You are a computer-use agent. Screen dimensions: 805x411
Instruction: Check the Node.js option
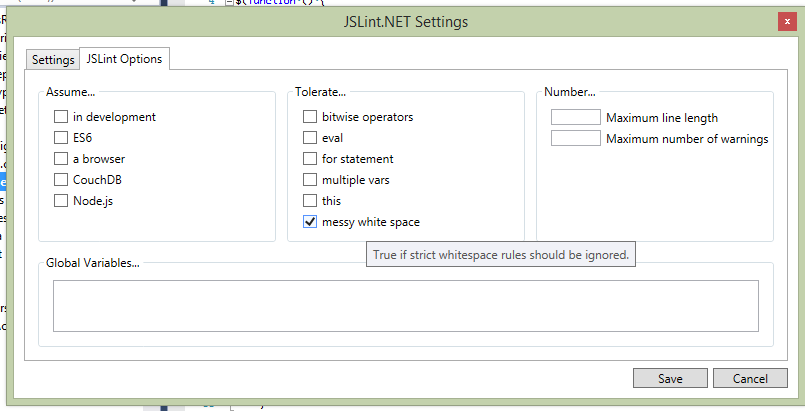[x=61, y=201]
